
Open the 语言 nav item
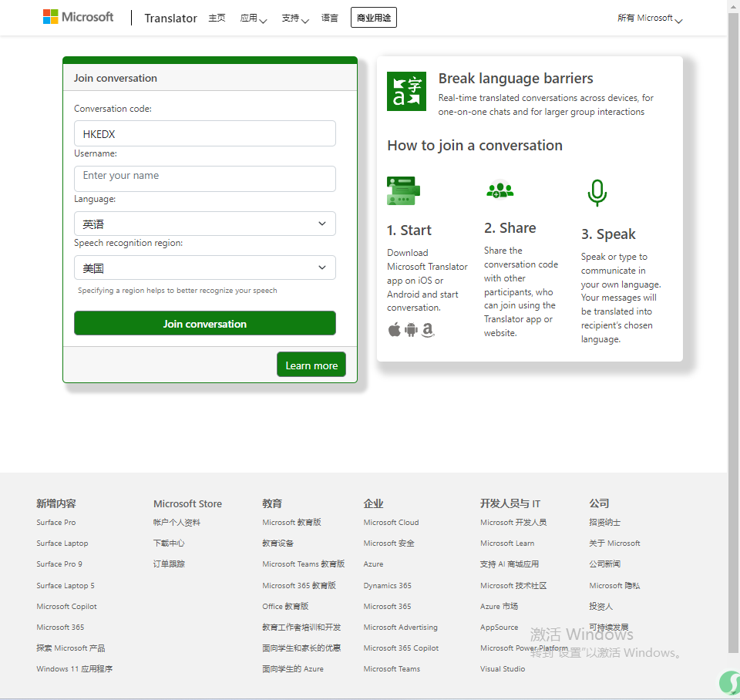point(329,18)
